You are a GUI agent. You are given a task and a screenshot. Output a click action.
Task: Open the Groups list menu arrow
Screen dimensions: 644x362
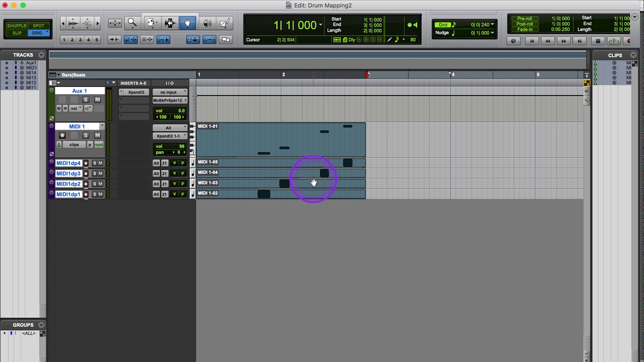41,325
